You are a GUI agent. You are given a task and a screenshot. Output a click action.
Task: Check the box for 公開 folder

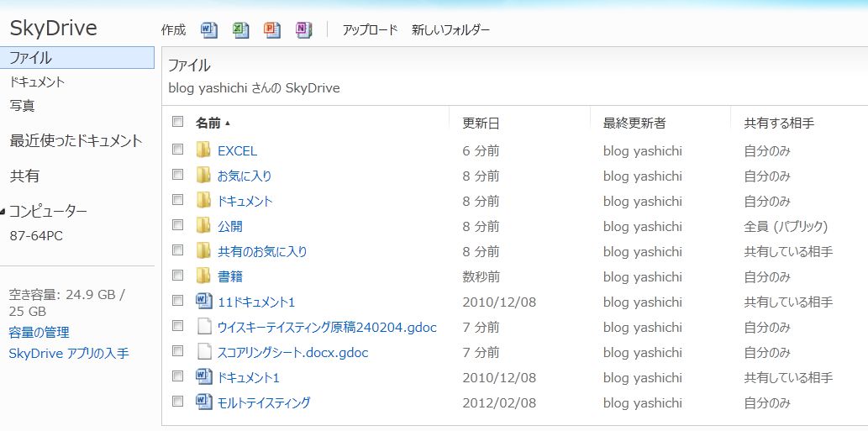[x=177, y=225]
